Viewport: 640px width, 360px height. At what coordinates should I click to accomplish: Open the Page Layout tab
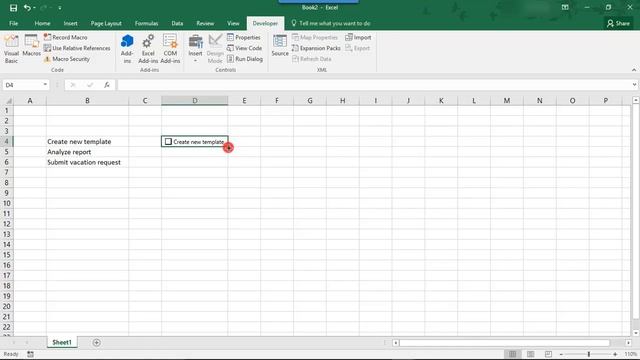pos(106,23)
